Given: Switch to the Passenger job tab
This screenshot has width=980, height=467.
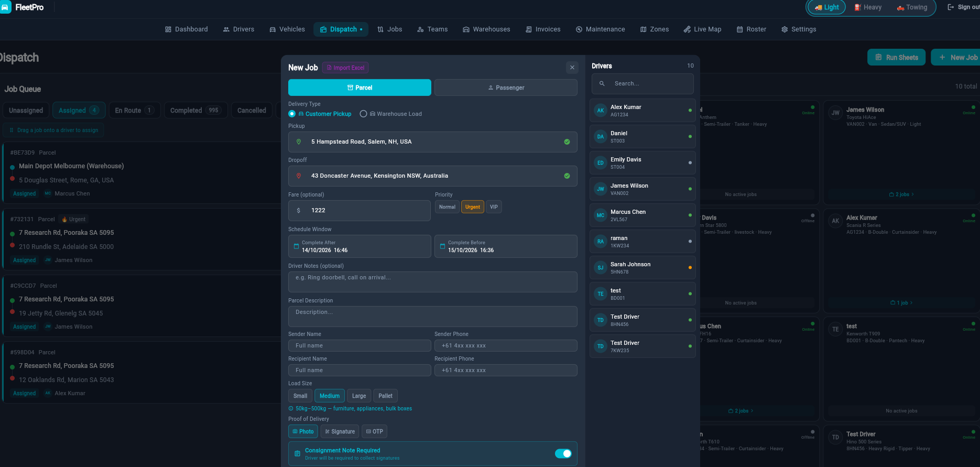Looking at the screenshot, I should tap(506, 88).
